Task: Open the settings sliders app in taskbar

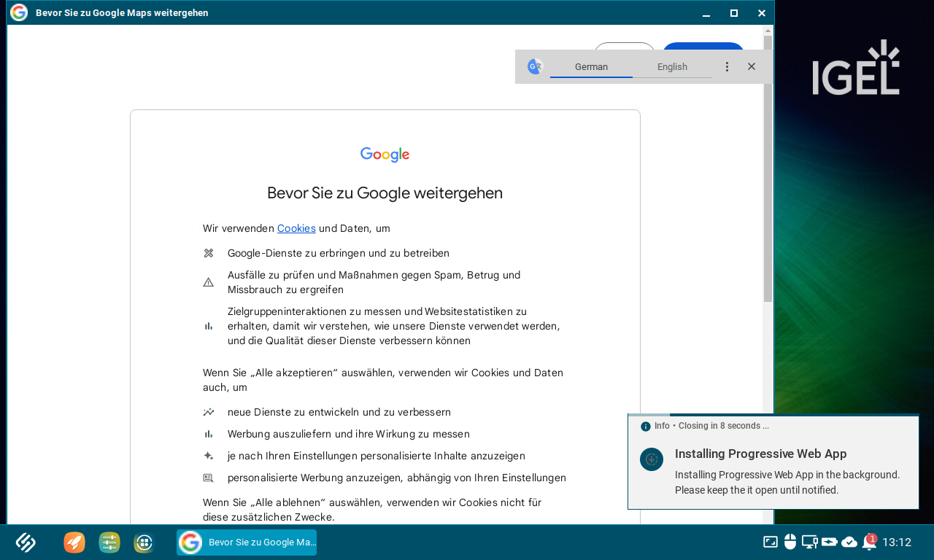Action: point(109,542)
